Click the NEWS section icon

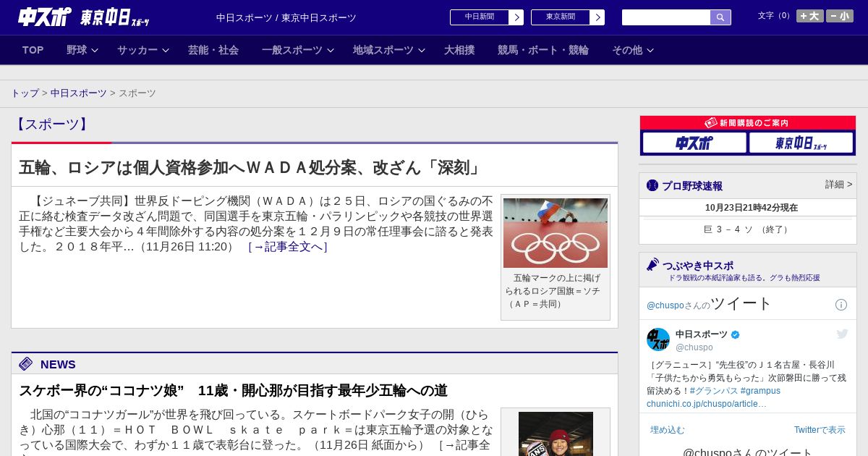(x=26, y=364)
